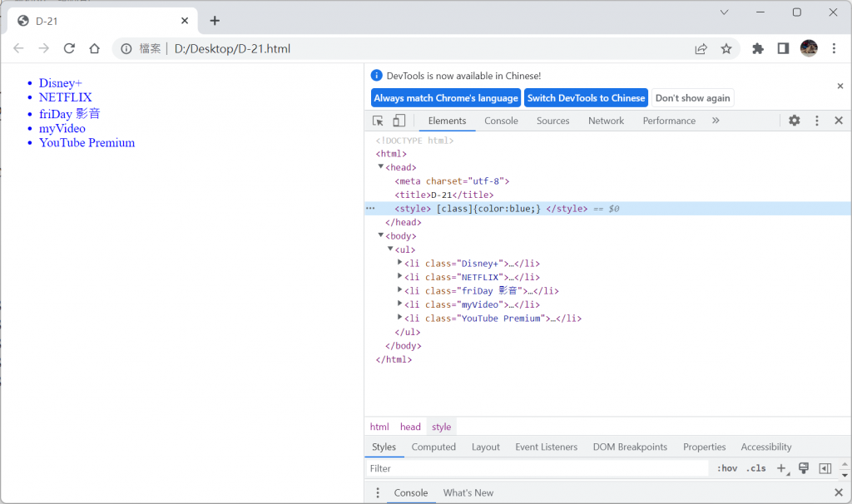The height and width of the screenshot is (504, 852).
Task: Show more DevTools tabs chevron
Action: pos(716,121)
